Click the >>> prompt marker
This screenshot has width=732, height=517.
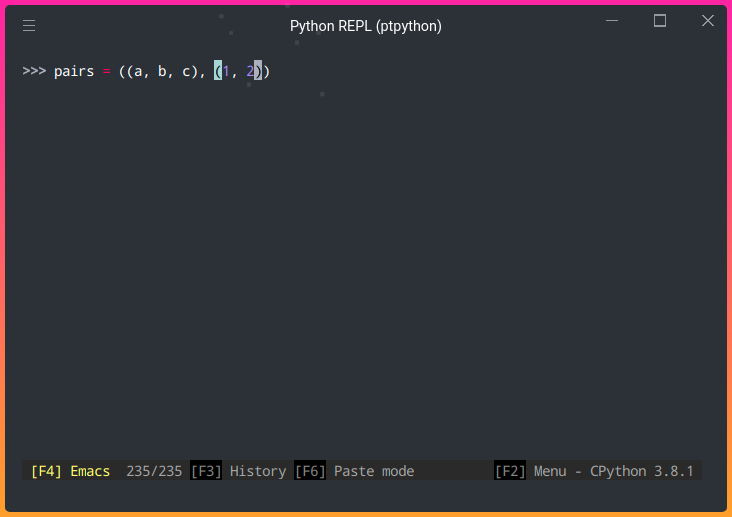coord(34,71)
